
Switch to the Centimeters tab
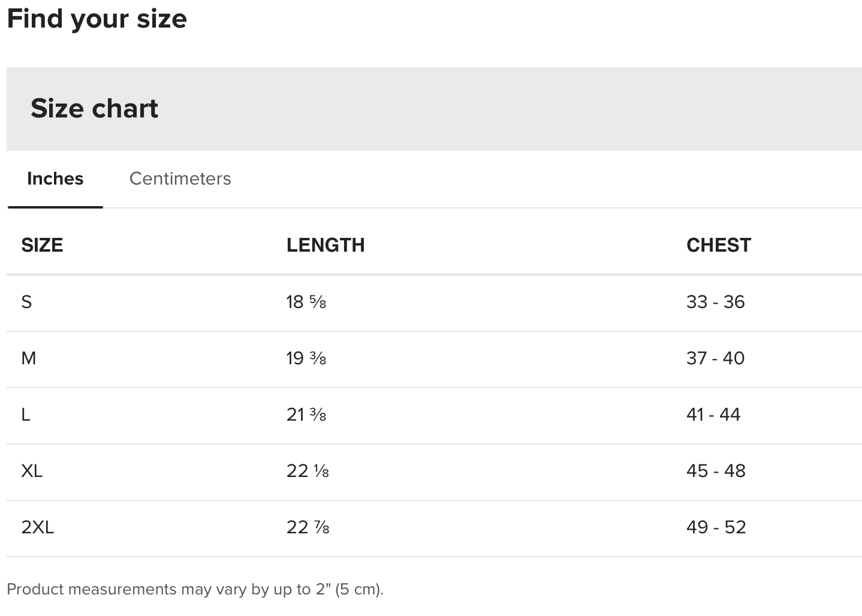[x=180, y=179]
